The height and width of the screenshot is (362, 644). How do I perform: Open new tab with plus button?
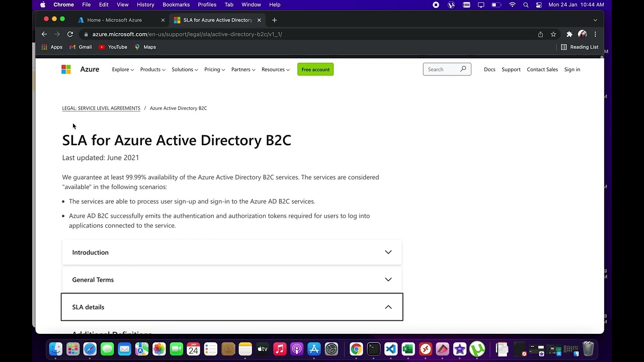tap(274, 20)
